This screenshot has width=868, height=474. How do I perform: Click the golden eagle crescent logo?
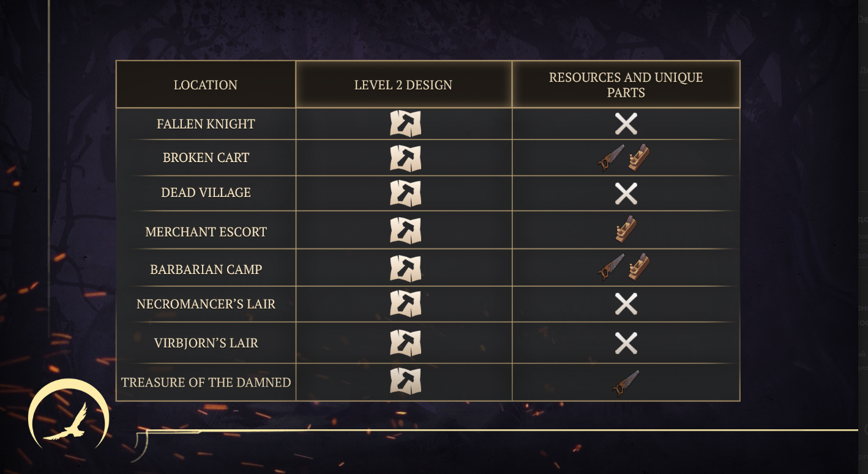click(x=69, y=414)
